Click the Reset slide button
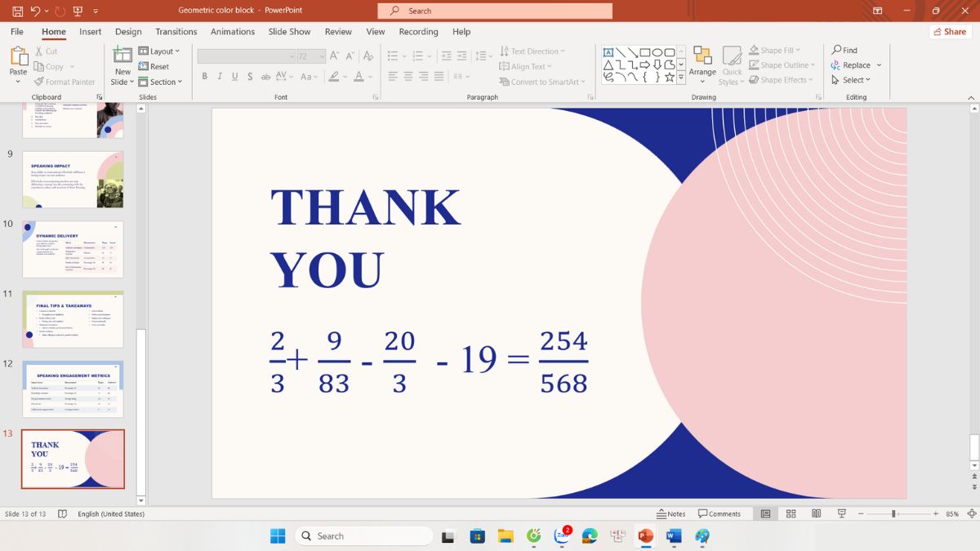 (154, 66)
